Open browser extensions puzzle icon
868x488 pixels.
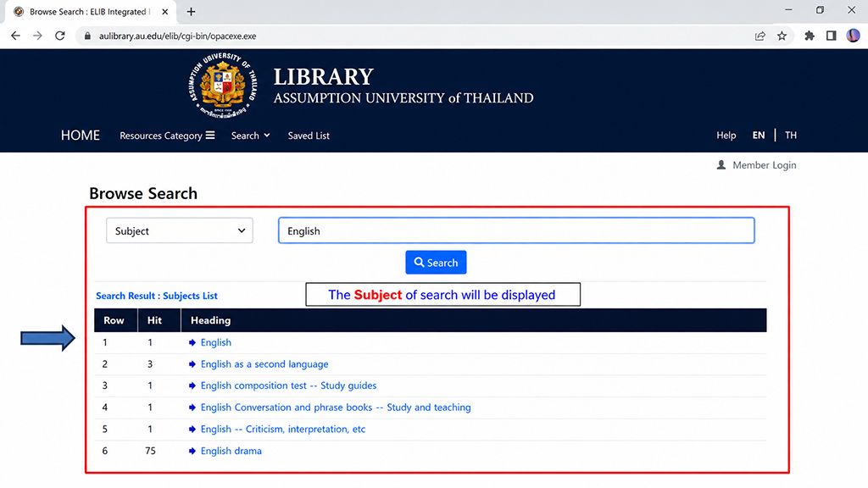pos(810,36)
